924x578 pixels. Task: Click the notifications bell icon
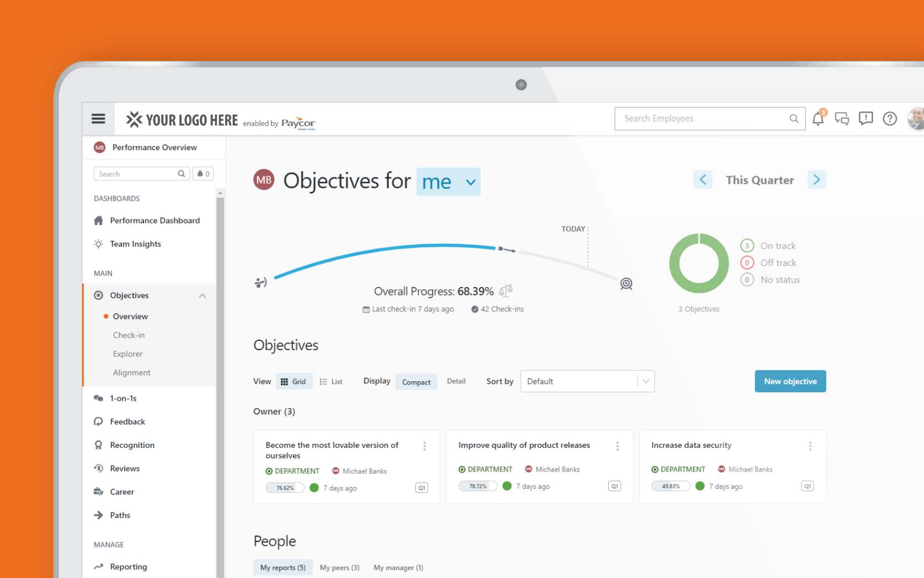pyautogui.click(x=818, y=119)
